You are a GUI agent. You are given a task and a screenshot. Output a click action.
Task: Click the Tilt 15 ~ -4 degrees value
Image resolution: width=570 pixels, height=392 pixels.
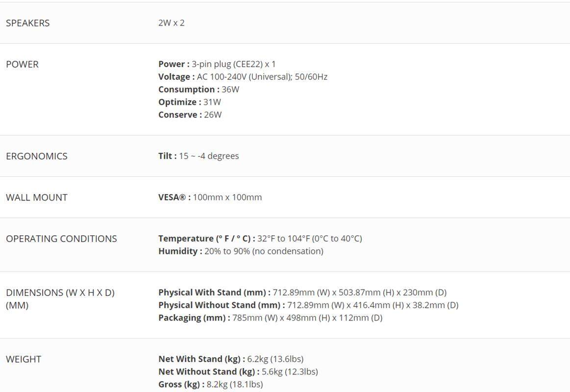(x=198, y=156)
